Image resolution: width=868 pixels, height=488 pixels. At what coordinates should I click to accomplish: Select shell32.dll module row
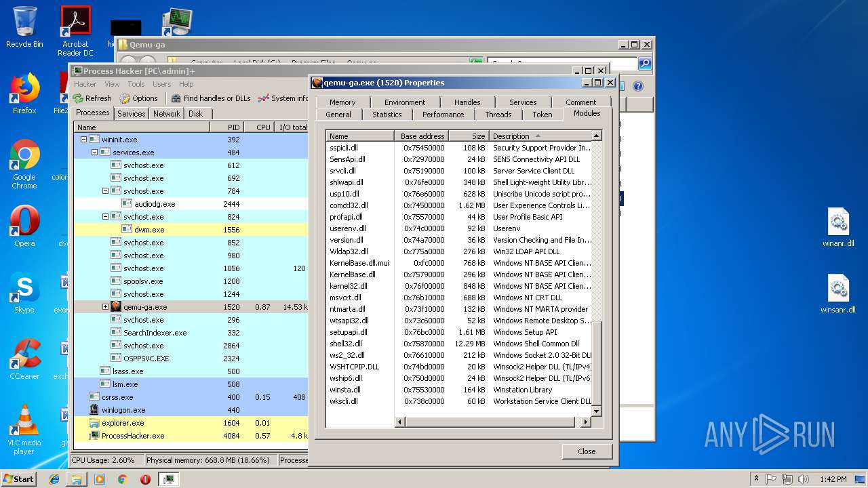(x=459, y=344)
